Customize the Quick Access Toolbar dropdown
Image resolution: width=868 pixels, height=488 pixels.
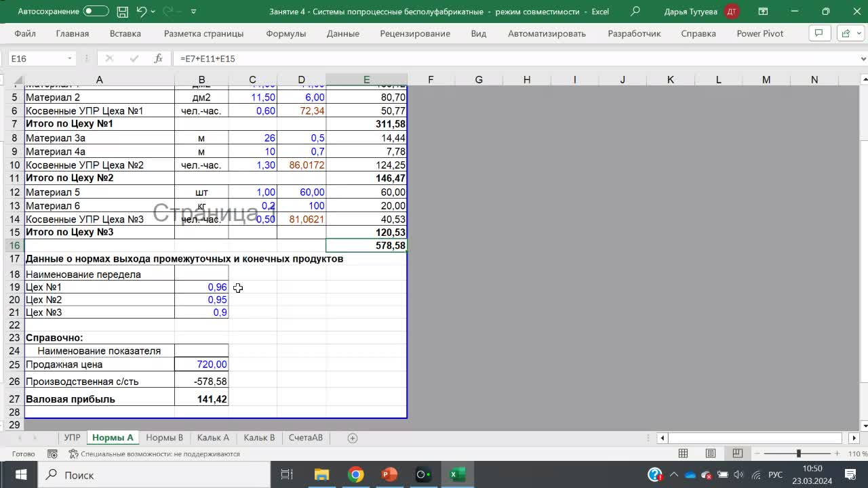click(194, 12)
